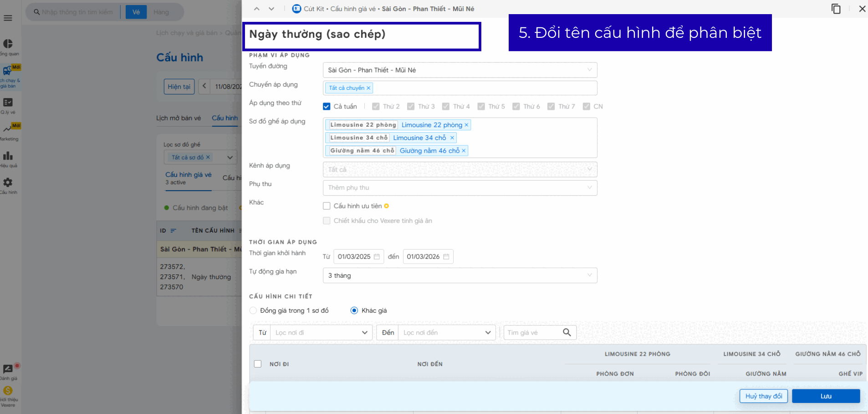Image resolution: width=868 pixels, height=414 pixels.
Task: Click the Lưu button
Action: [826, 396]
